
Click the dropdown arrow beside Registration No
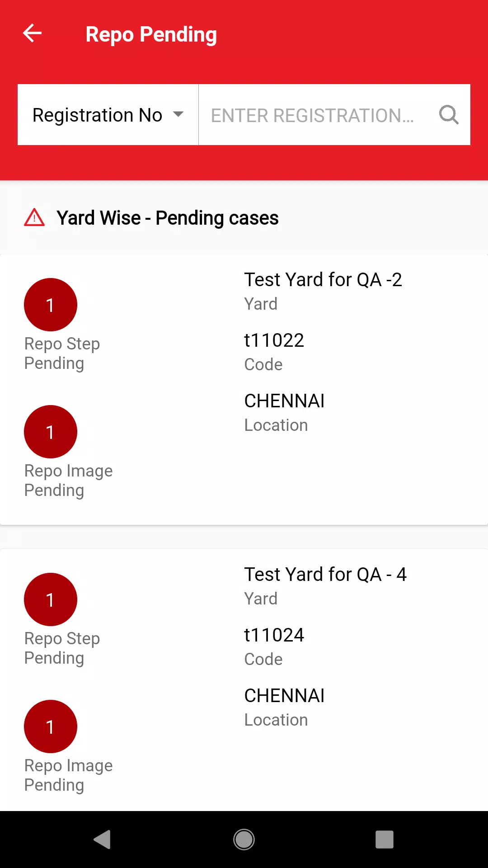coord(179,114)
